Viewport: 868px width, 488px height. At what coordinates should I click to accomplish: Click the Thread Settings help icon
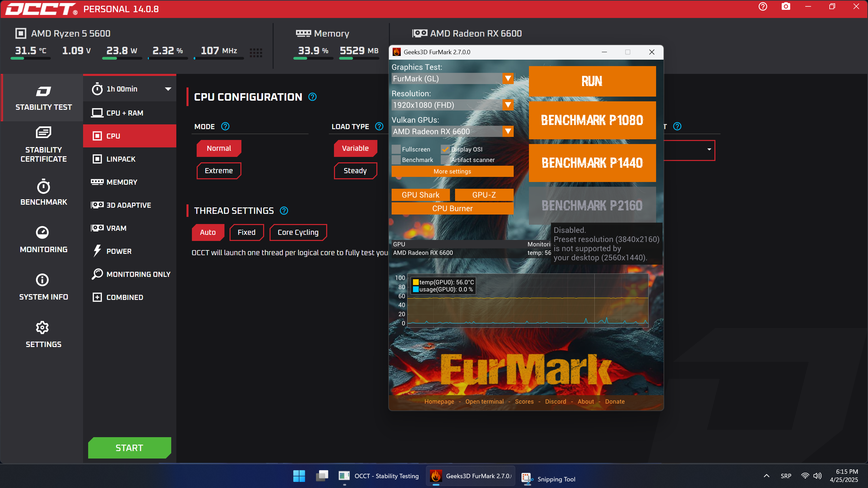point(284,211)
